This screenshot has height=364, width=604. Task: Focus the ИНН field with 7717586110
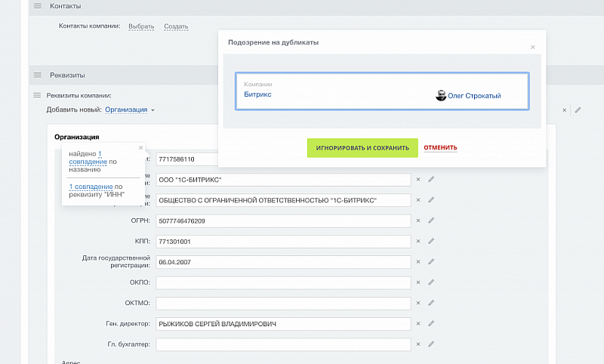[x=186, y=159]
